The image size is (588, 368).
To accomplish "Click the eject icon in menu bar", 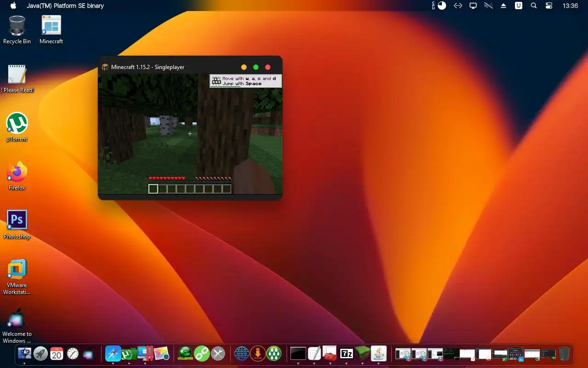I will coord(503,6).
